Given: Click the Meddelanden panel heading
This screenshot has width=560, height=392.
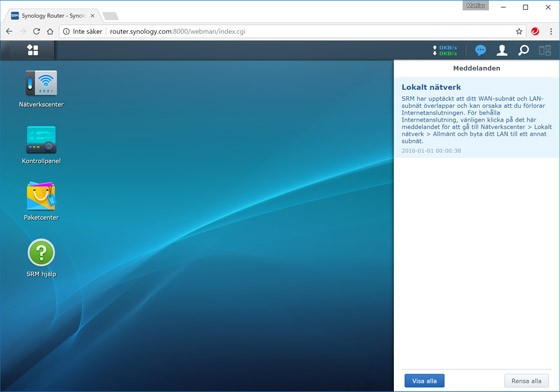Looking at the screenshot, I should point(476,68).
